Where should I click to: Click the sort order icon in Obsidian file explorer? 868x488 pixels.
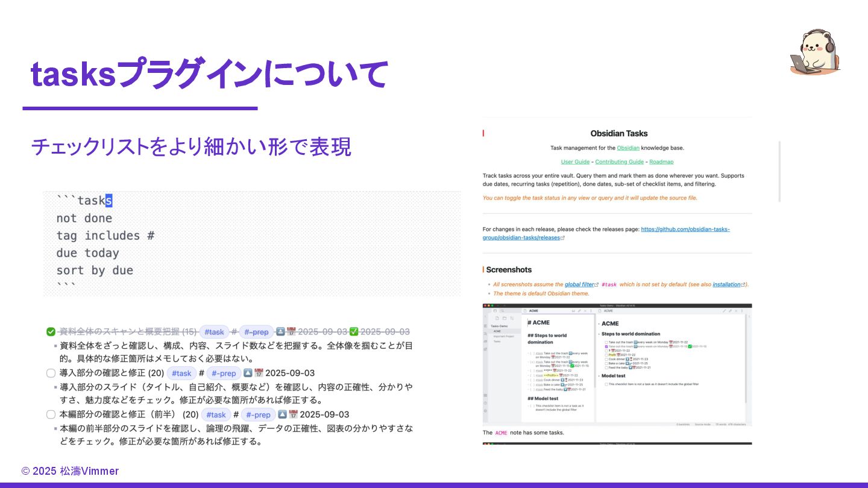[x=512, y=318]
